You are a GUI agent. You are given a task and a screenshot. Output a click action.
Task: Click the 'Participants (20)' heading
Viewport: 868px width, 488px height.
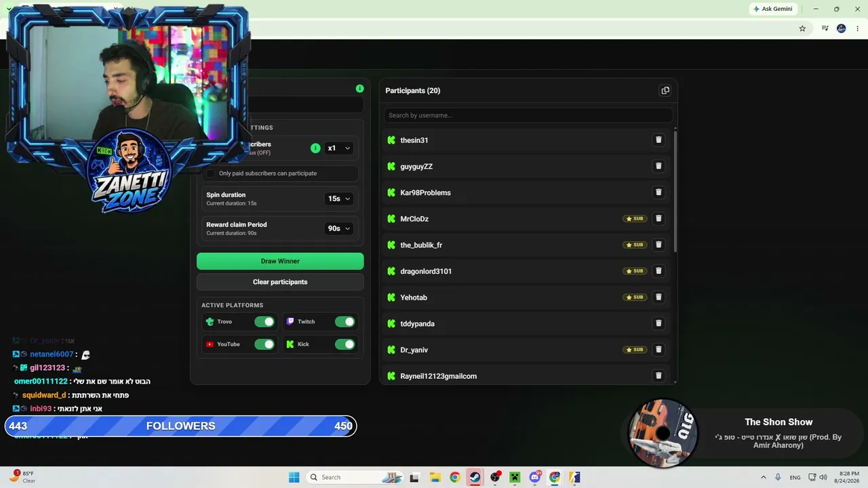(x=412, y=90)
